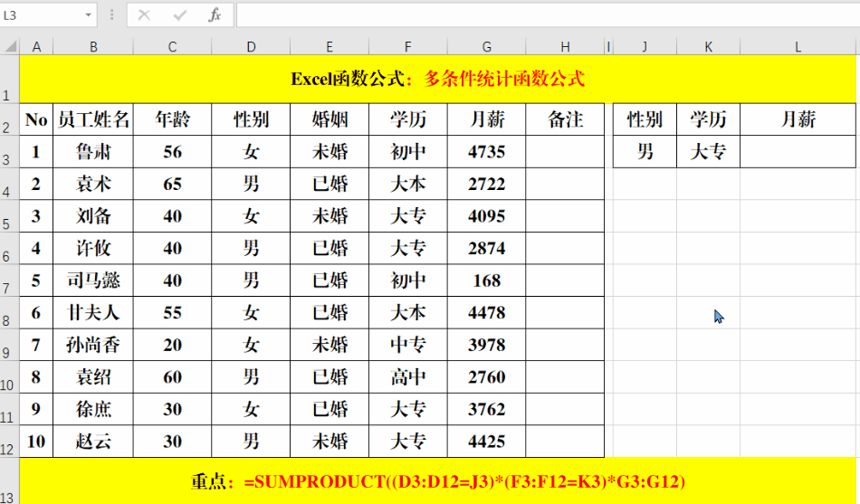Open the Insert Function fx dialog
Image resolution: width=860 pixels, height=504 pixels.
215,15
